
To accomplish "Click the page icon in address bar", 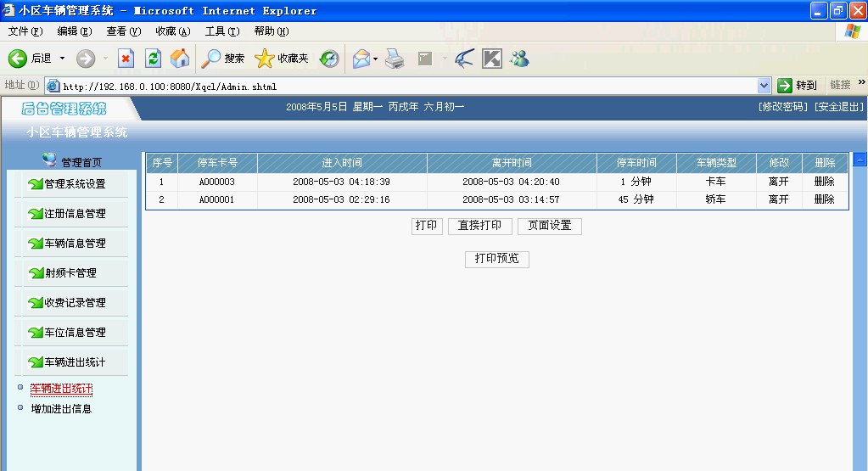I will point(53,86).
